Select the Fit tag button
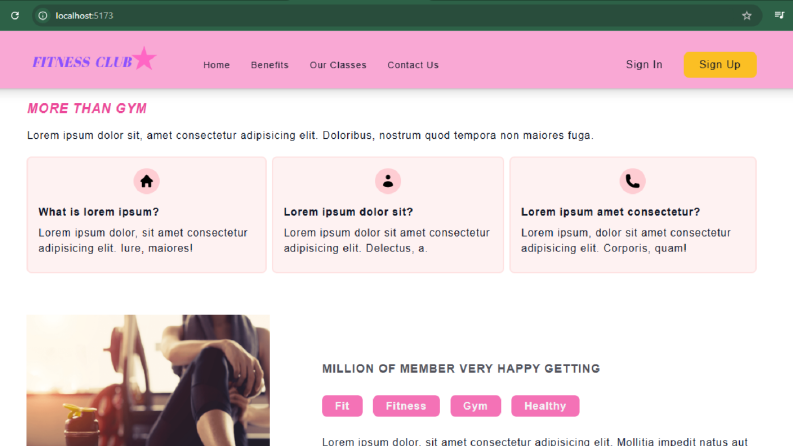 (x=342, y=406)
